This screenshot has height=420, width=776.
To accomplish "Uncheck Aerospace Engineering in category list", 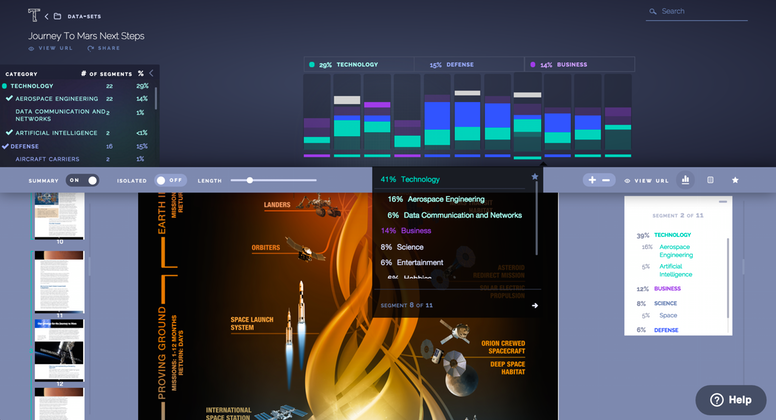I will [x=9, y=98].
